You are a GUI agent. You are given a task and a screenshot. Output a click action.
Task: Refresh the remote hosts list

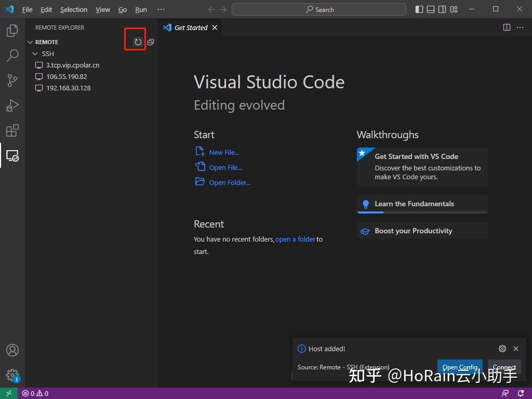[138, 42]
